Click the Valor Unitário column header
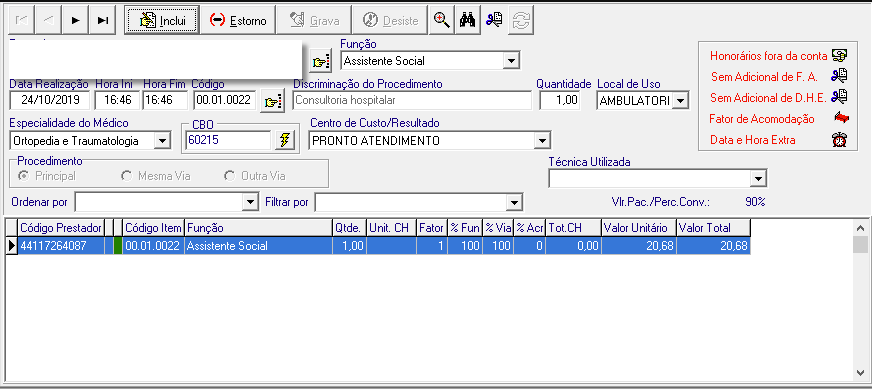This screenshot has height=389, width=872. pos(638,228)
